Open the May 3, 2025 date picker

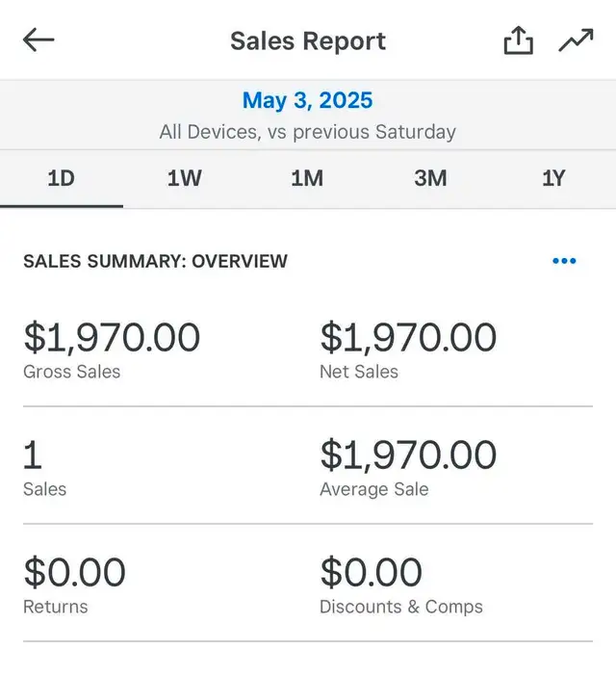308,100
